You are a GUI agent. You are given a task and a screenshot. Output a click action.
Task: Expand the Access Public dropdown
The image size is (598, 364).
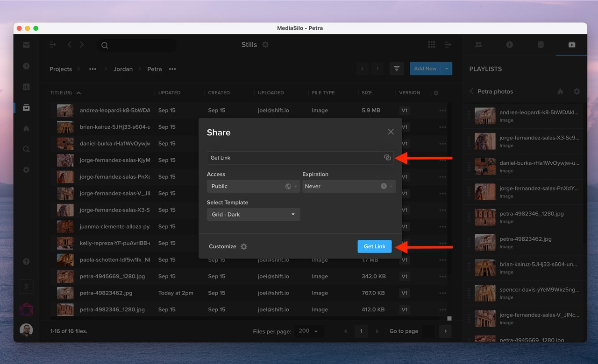tap(253, 186)
